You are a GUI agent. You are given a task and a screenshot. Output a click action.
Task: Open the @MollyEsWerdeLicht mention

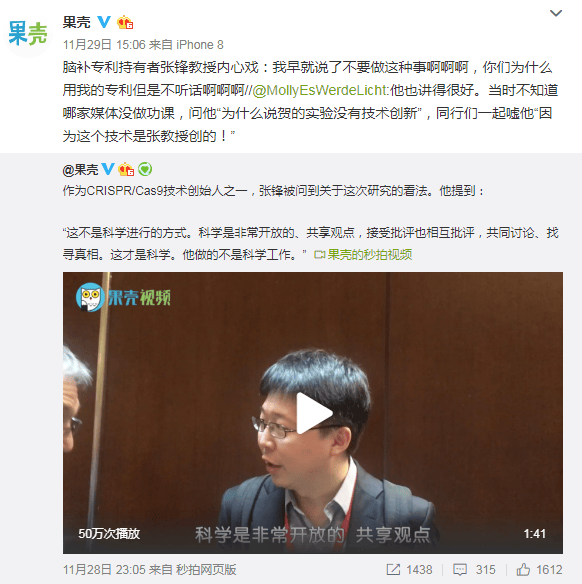click(321, 91)
